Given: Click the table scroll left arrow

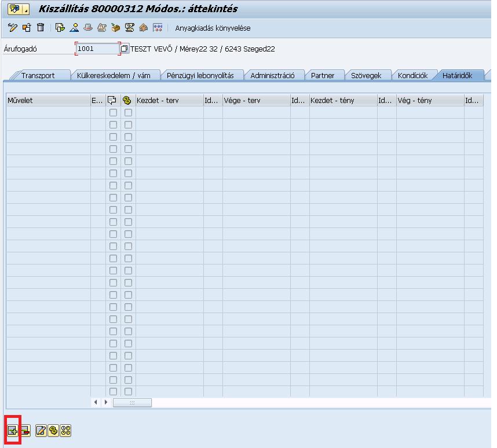Looking at the screenshot, I should click(x=96, y=402).
